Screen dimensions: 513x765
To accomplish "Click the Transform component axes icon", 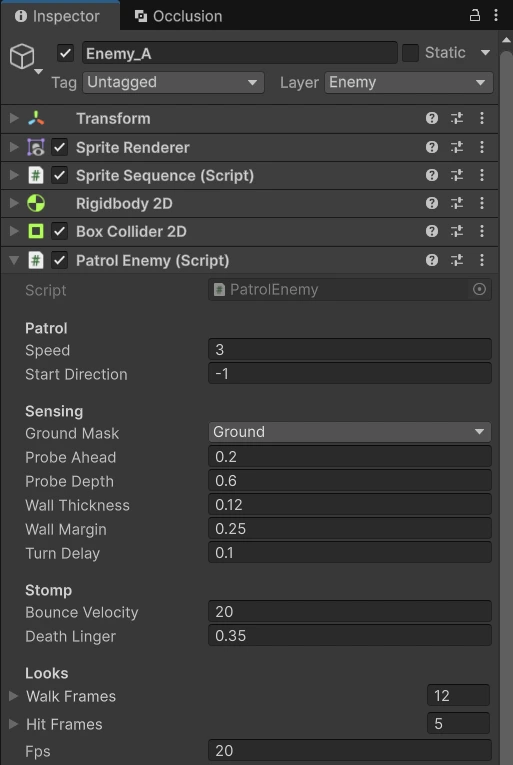I will pos(36,118).
